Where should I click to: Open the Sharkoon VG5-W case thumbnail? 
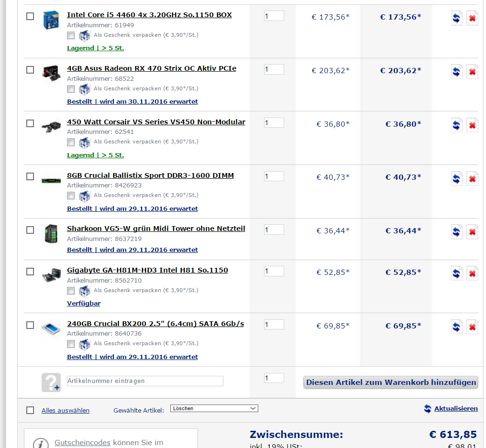(51, 234)
